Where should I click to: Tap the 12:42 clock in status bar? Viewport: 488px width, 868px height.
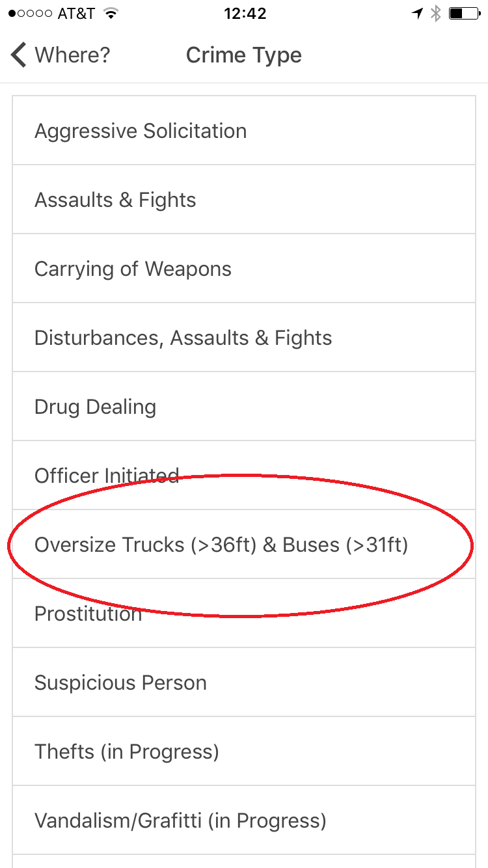pyautogui.click(x=245, y=14)
